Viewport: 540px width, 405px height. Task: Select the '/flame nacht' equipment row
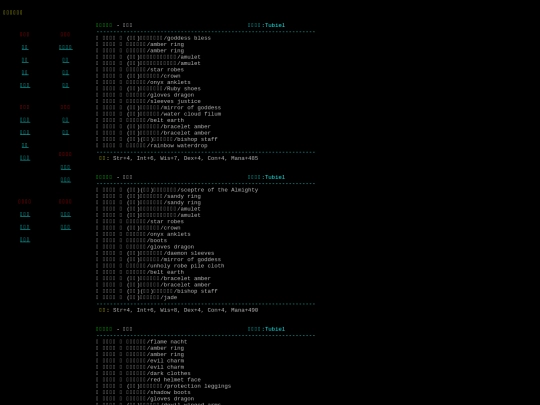click(142, 342)
